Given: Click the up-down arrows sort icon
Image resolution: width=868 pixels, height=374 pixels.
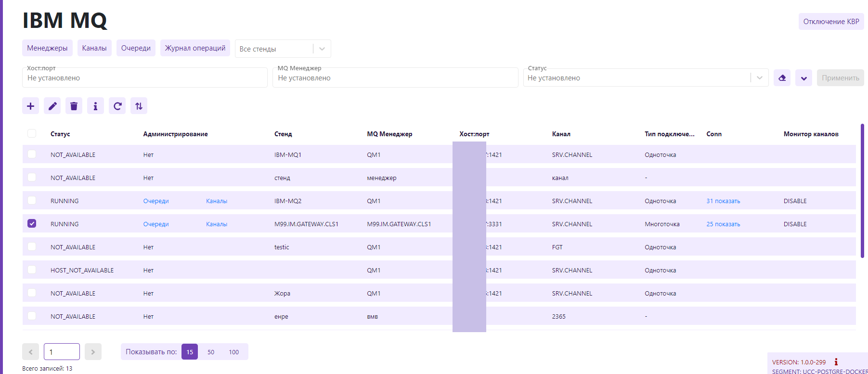Looking at the screenshot, I should point(139,106).
